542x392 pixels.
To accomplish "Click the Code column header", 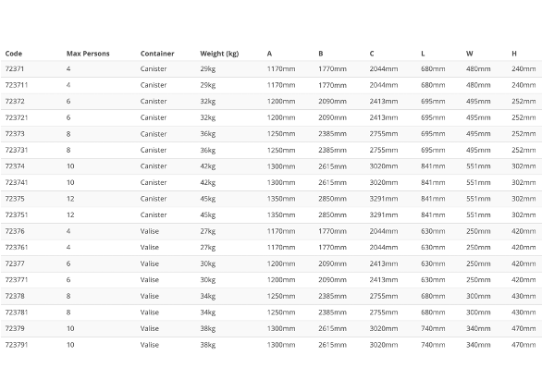I will pyautogui.click(x=14, y=54).
